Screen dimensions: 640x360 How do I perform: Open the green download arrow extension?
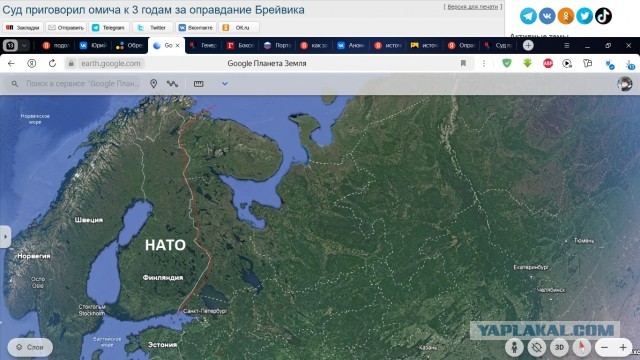coord(527,63)
